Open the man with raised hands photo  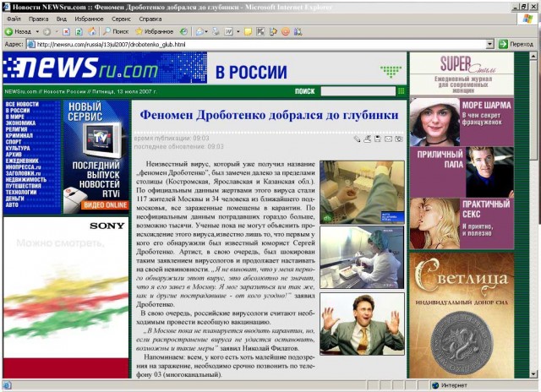[362, 324]
